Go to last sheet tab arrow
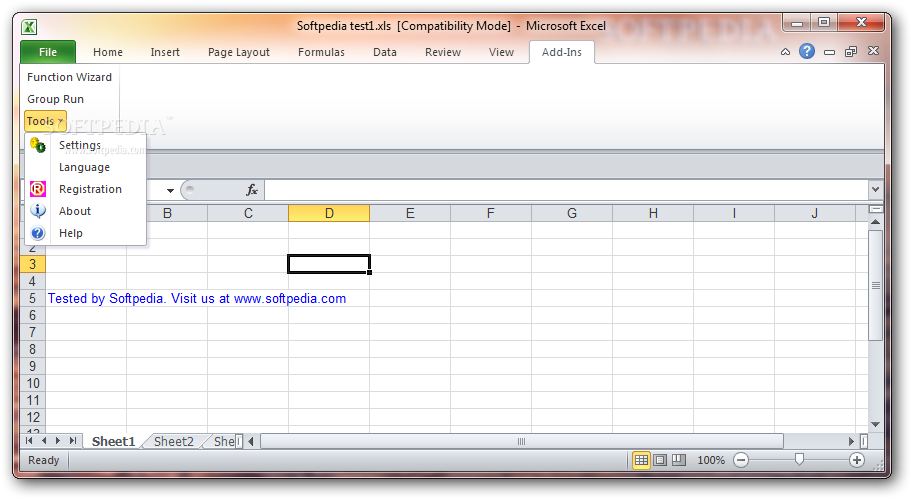This screenshot has width=912, height=499. (x=73, y=441)
